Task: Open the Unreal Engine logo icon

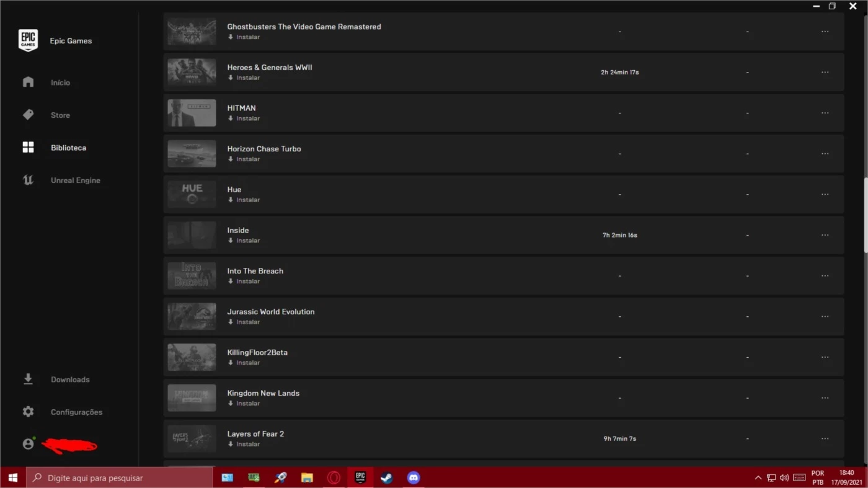Action: (28, 180)
